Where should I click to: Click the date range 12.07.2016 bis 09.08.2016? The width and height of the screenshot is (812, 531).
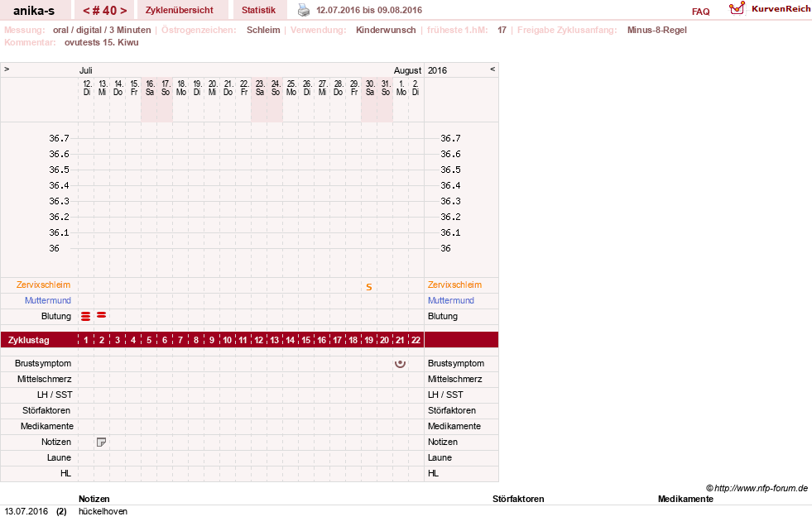tap(369, 10)
